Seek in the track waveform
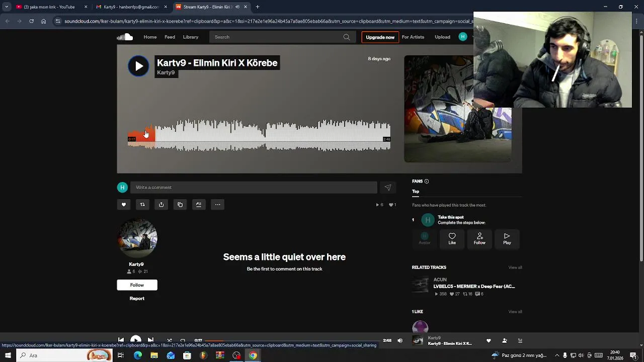 click(x=259, y=135)
